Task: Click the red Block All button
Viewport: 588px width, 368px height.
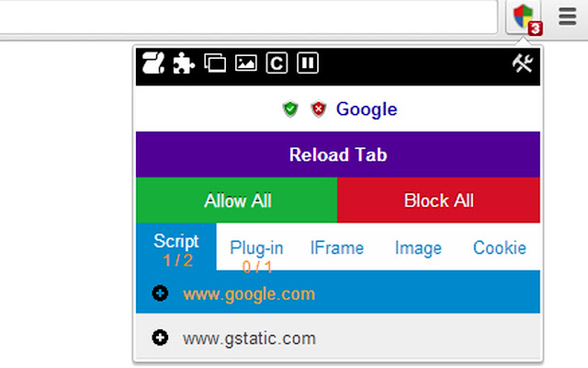Action: tap(439, 201)
